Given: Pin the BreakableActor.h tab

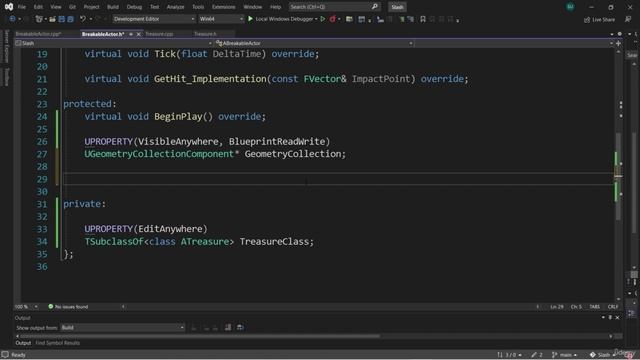Looking at the screenshot, I should point(131,34).
